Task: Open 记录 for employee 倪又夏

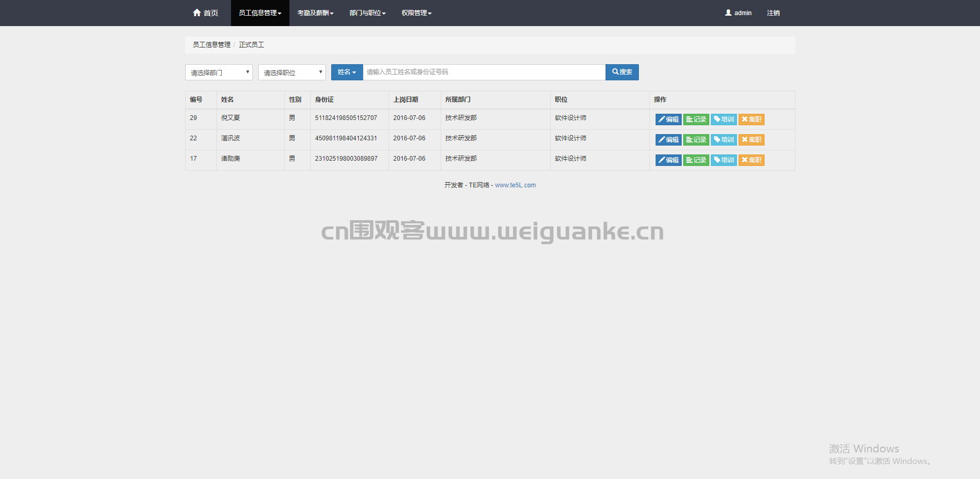Action: [696, 119]
